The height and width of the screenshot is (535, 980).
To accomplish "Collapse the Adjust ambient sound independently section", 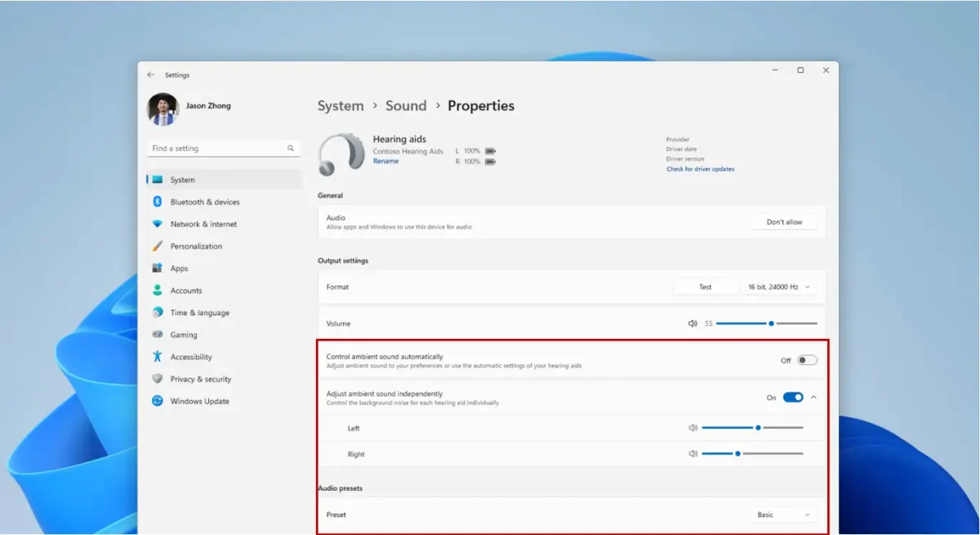I will click(813, 397).
